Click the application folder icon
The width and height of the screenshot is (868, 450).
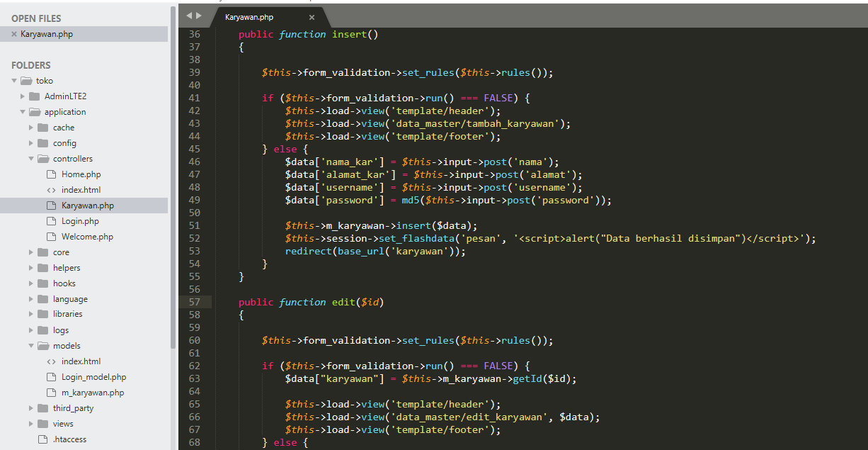[x=35, y=112]
